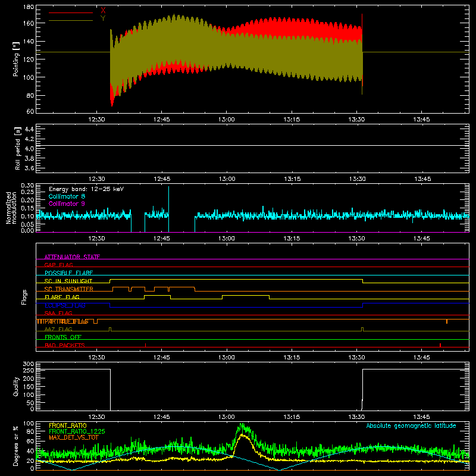The image size is (476, 476).
Task: Click the BAD_PACKETS flag label
Action: tap(65, 345)
